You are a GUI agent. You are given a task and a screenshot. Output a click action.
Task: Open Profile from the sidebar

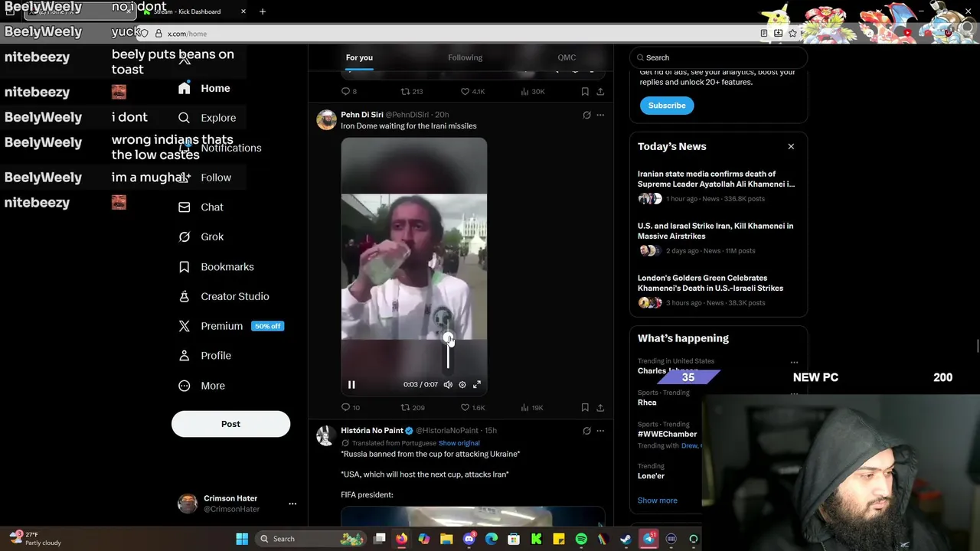204,356
